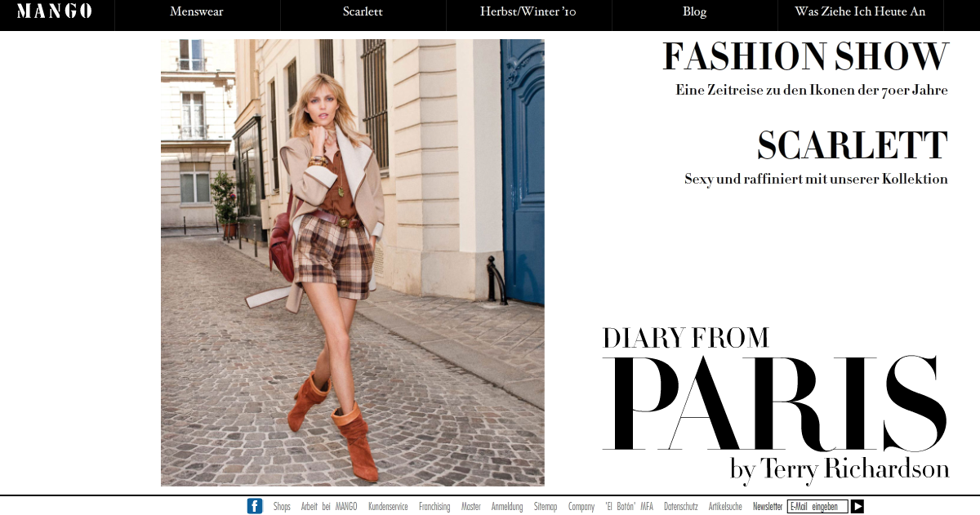Open the Company footer link

(x=581, y=507)
